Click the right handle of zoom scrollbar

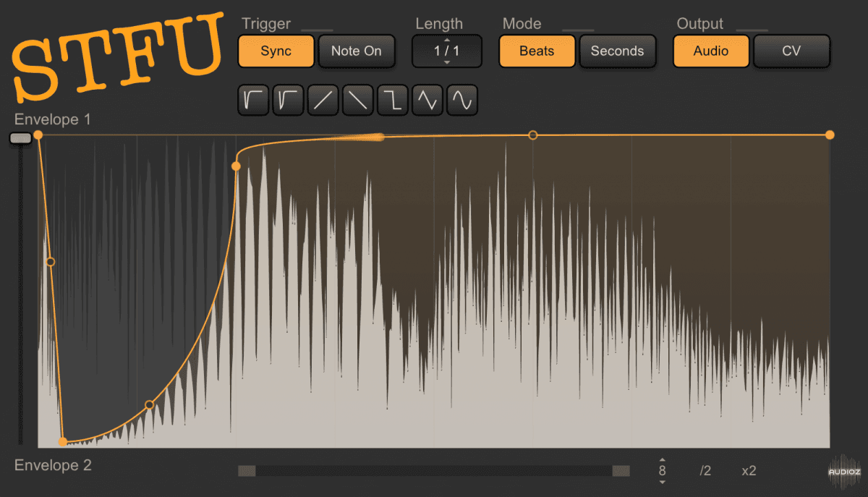621,471
